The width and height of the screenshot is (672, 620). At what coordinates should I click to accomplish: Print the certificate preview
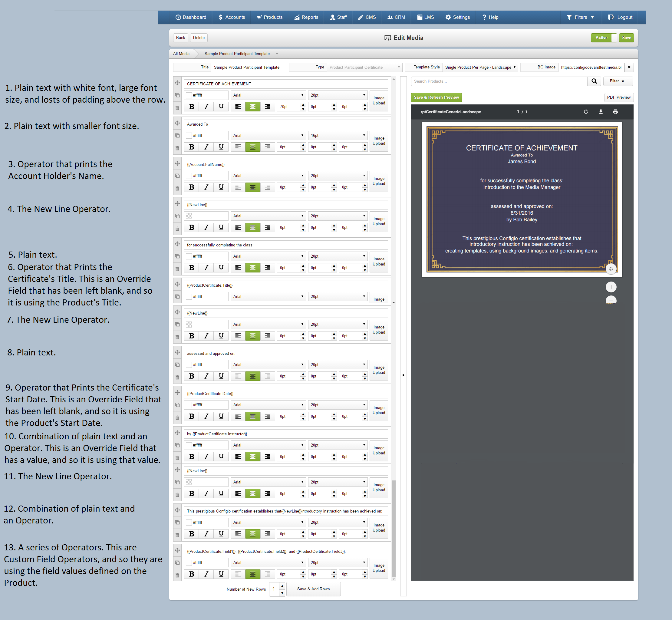point(615,112)
